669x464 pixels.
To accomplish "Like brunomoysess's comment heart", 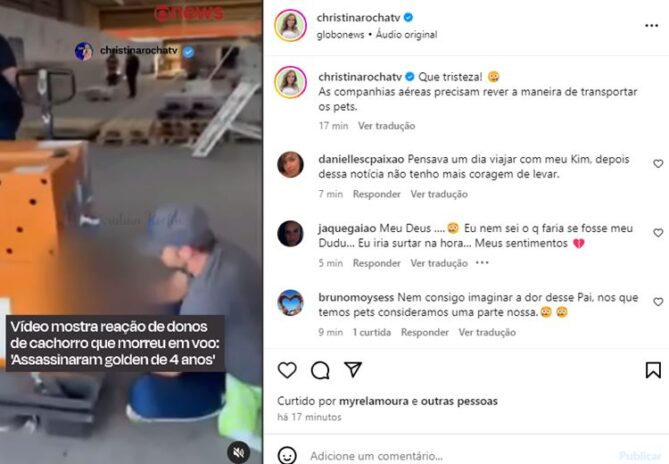I will pos(658,302).
